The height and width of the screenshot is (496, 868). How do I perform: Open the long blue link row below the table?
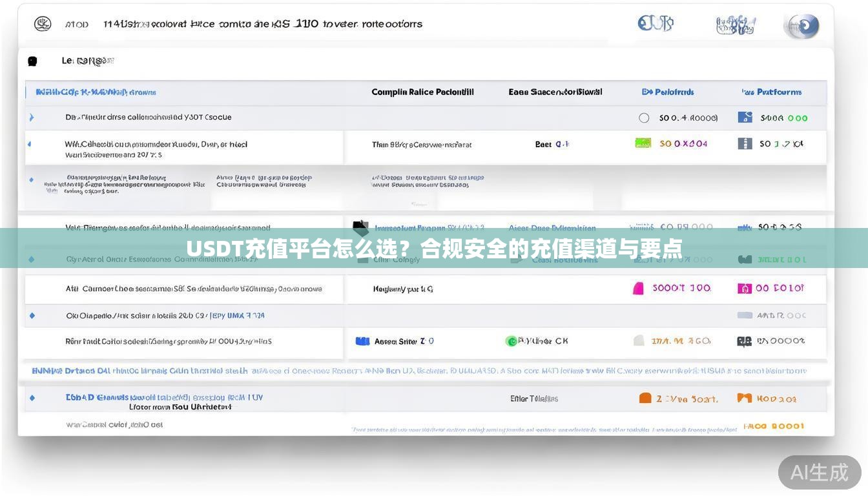(420, 371)
